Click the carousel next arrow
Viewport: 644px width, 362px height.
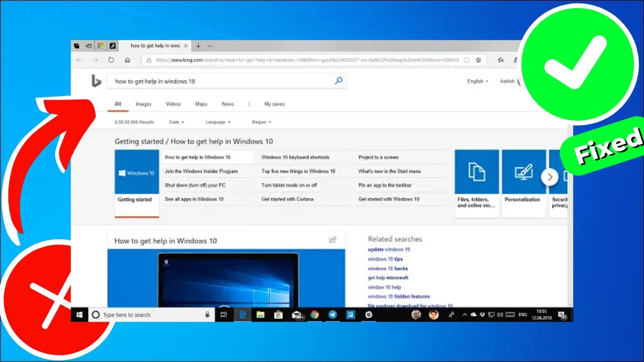pos(550,177)
